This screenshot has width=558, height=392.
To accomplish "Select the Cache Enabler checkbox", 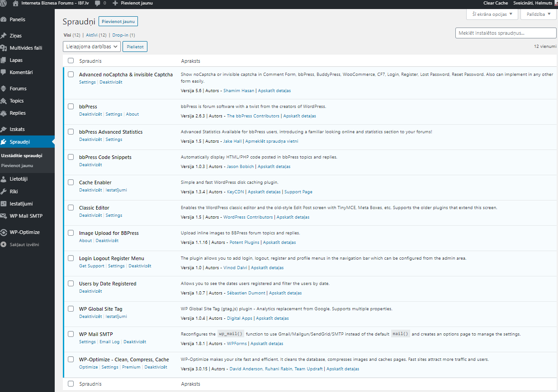I will [x=71, y=182].
